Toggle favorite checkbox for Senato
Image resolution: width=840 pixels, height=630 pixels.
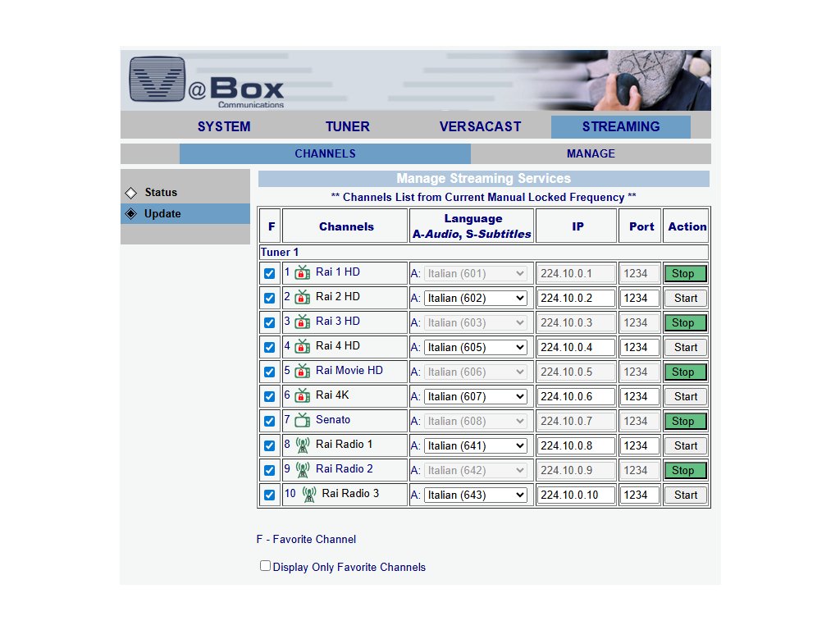click(x=269, y=422)
